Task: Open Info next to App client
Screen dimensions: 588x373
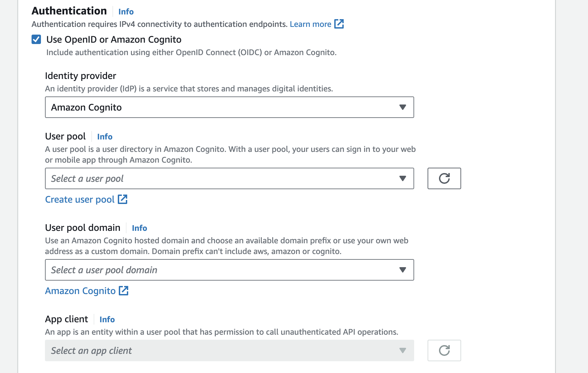Action: pyautogui.click(x=107, y=320)
